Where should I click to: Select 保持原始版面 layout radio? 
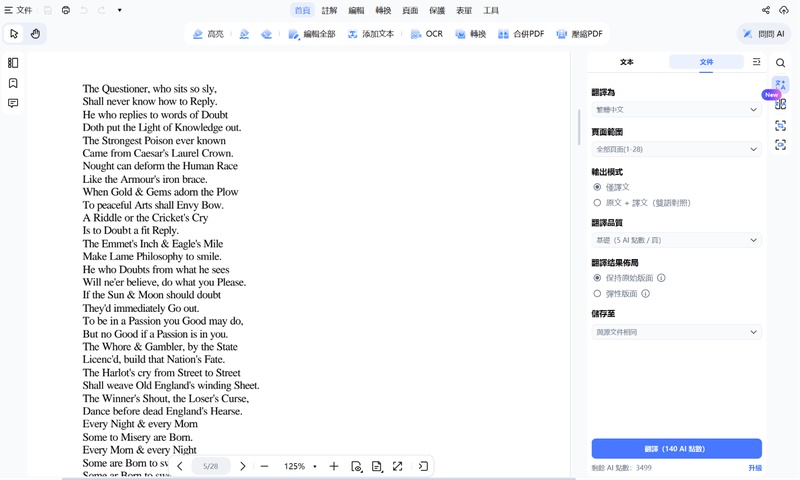pyautogui.click(x=597, y=278)
